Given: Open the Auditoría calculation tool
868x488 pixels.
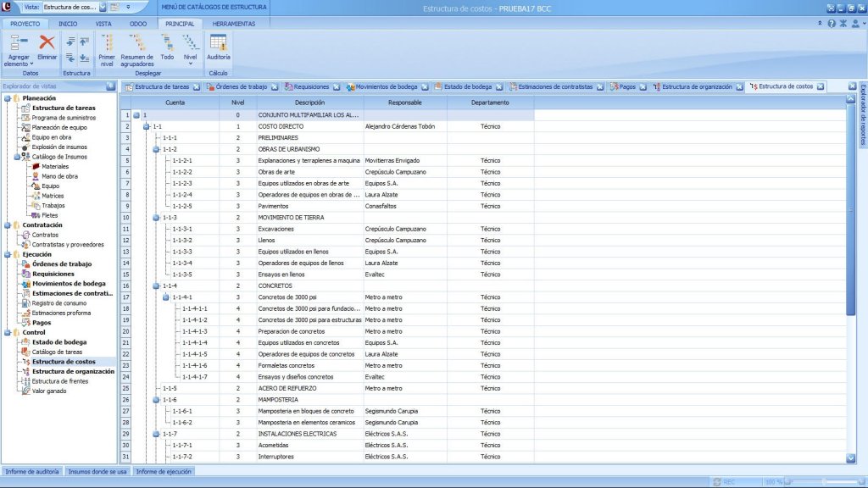Looking at the screenshot, I should tap(218, 42).
